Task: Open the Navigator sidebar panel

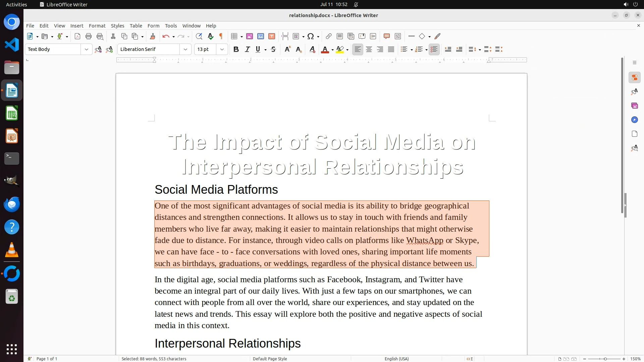Action: 634,120
